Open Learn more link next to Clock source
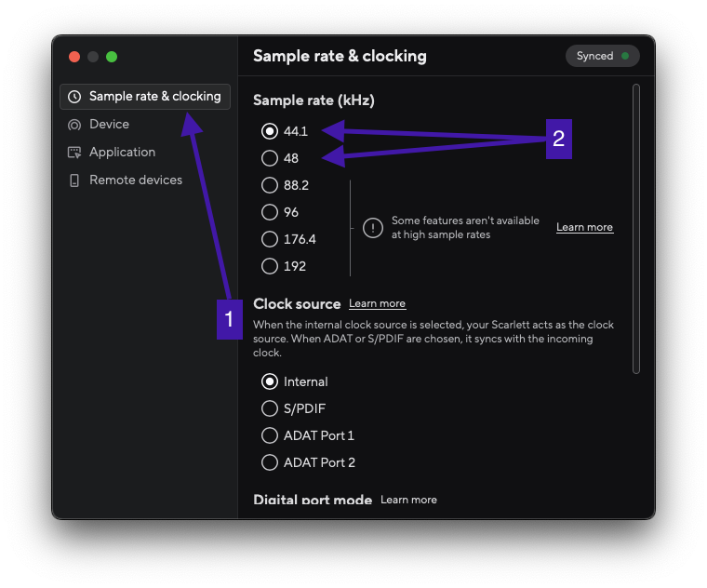707x588 pixels. [x=377, y=304]
